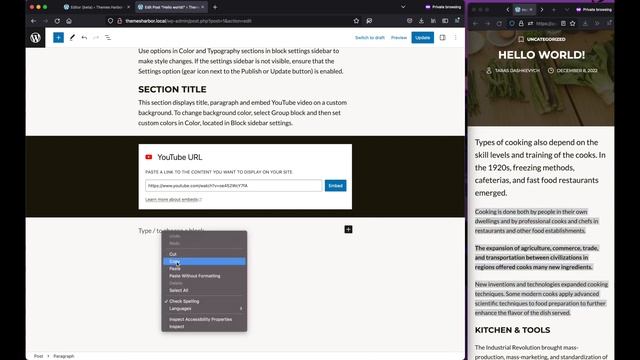Open the list all tabs dropdown in left browser
640x360 pixels.
coord(403,7)
